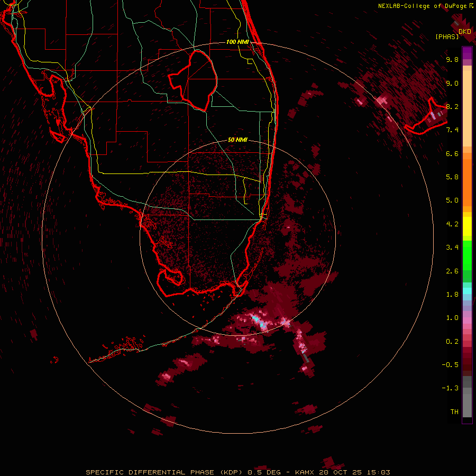
Task: Pick the orange segment of the color bar
Action: 467,182
